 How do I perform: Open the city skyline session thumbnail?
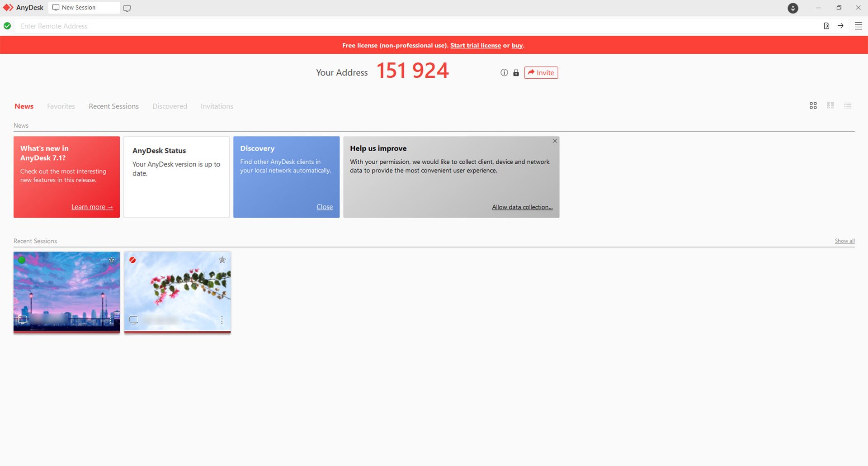66,292
